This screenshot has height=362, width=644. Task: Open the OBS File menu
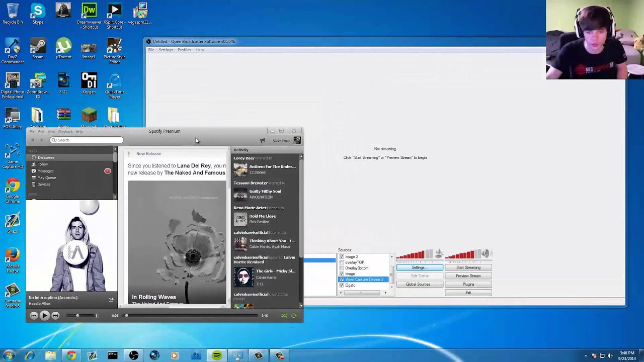click(x=151, y=50)
